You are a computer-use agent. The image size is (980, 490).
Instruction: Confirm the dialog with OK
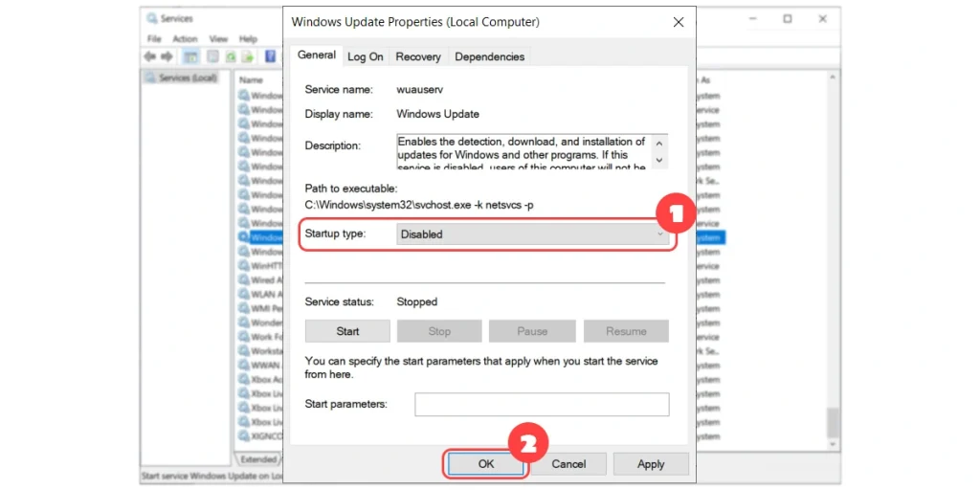pos(486,464)
